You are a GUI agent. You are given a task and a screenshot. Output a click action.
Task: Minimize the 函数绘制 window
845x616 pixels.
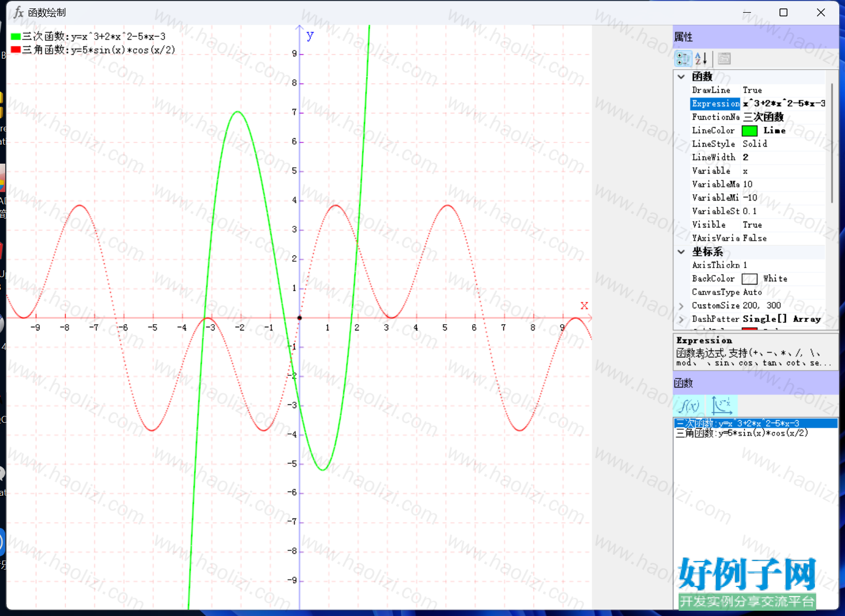tap(747, 12)
